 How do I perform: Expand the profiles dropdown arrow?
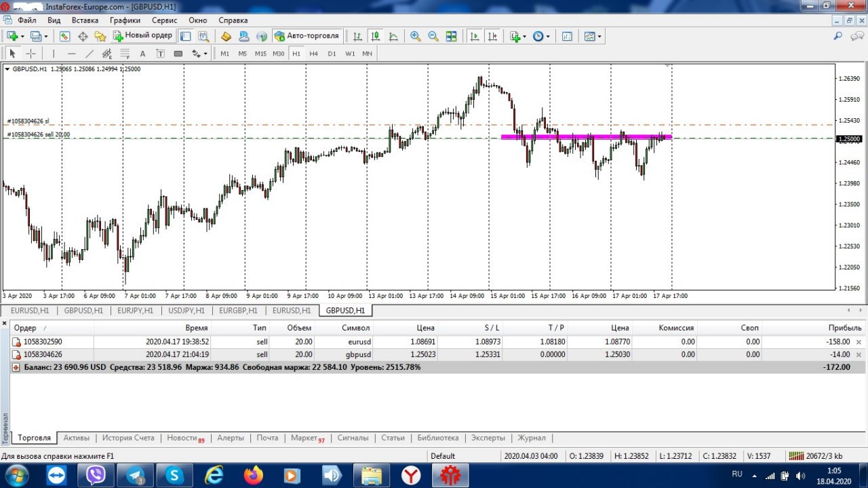click(x=46, y=36)
